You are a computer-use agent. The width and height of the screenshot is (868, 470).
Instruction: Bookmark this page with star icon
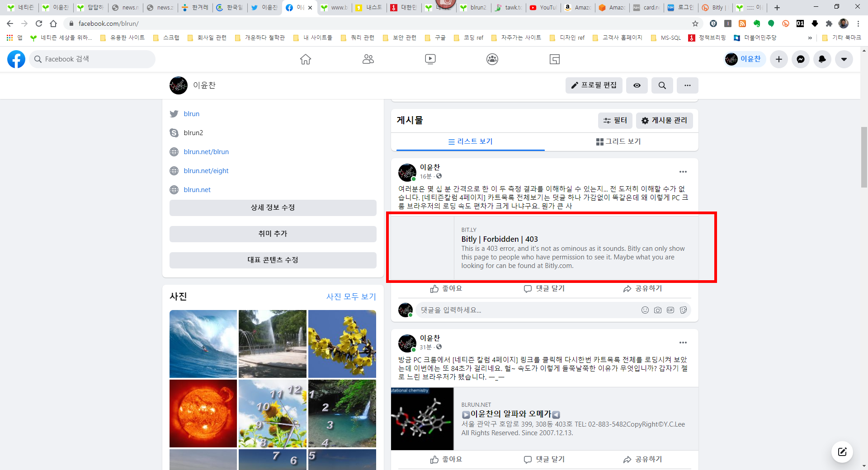coord(695,23)
